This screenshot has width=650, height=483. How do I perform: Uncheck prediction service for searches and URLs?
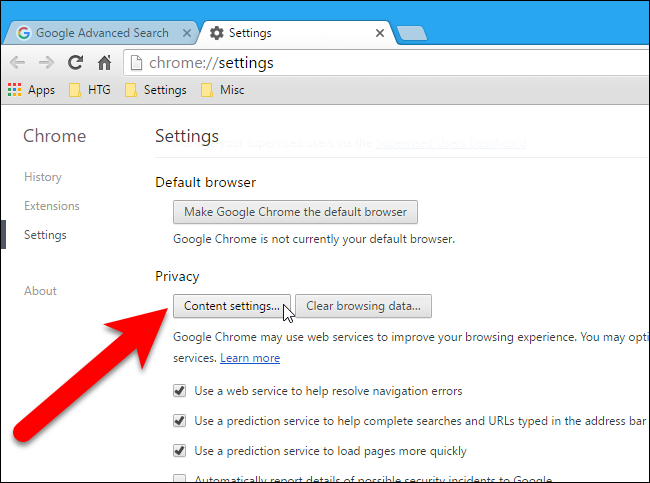tap(179, 420)
